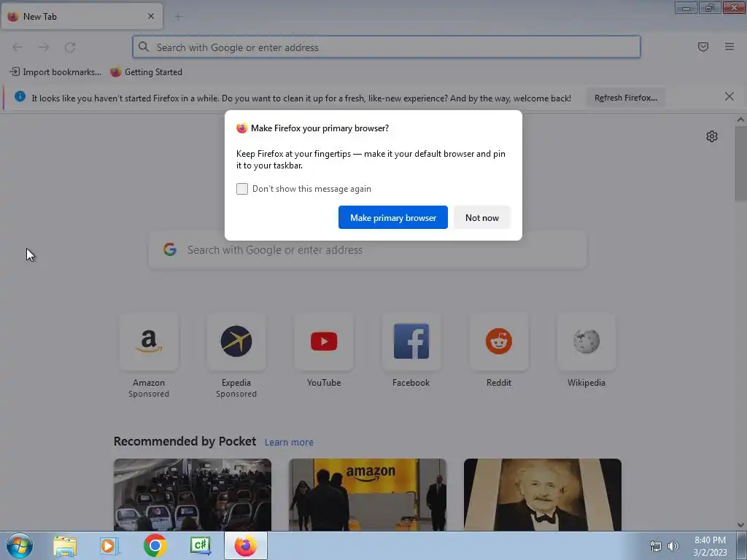747x560 pixels.
Task: Focus the center Google search box
Action: 368,250
